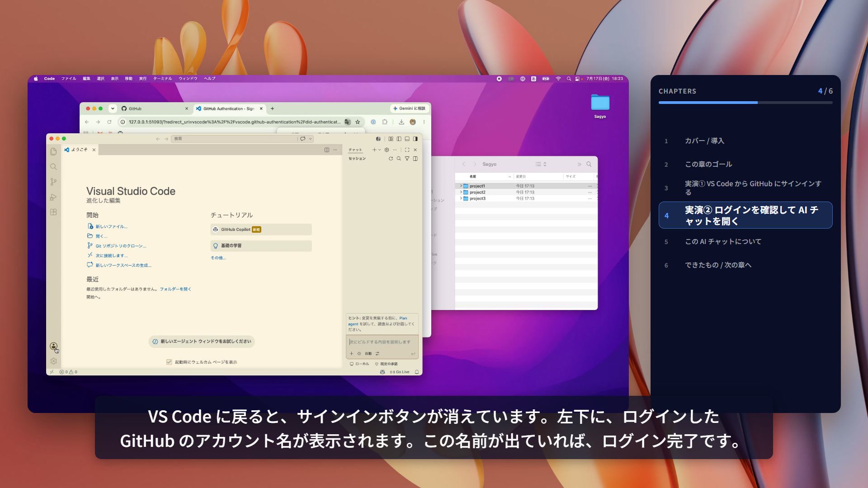Toggle the bottom panel in VS Code title bar
This screenshot has width=868, height=488.
(x=407, y=139)
